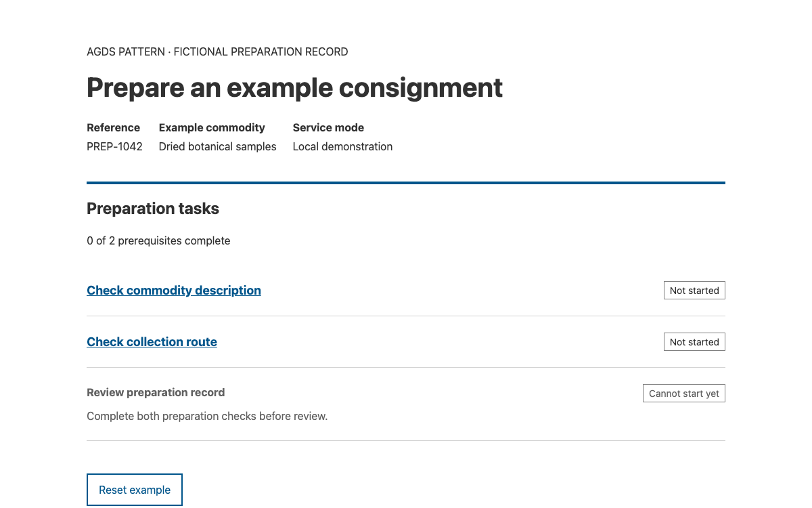Click the Preparation tasks heading
812x508 pixels.
[153, 209]
